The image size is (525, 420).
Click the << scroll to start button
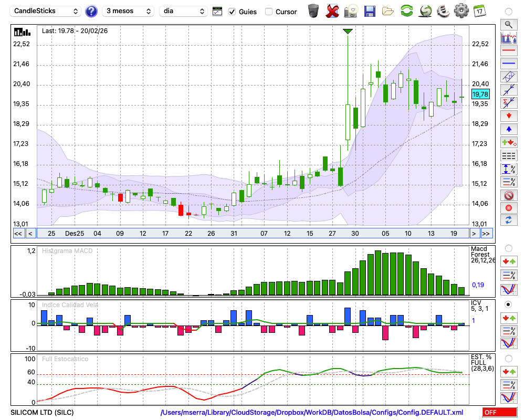18,234
